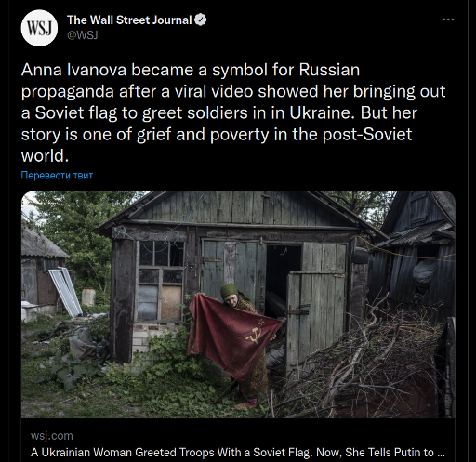
Task: Click the shed's glass window in the photo
Action: click(161, 281)
